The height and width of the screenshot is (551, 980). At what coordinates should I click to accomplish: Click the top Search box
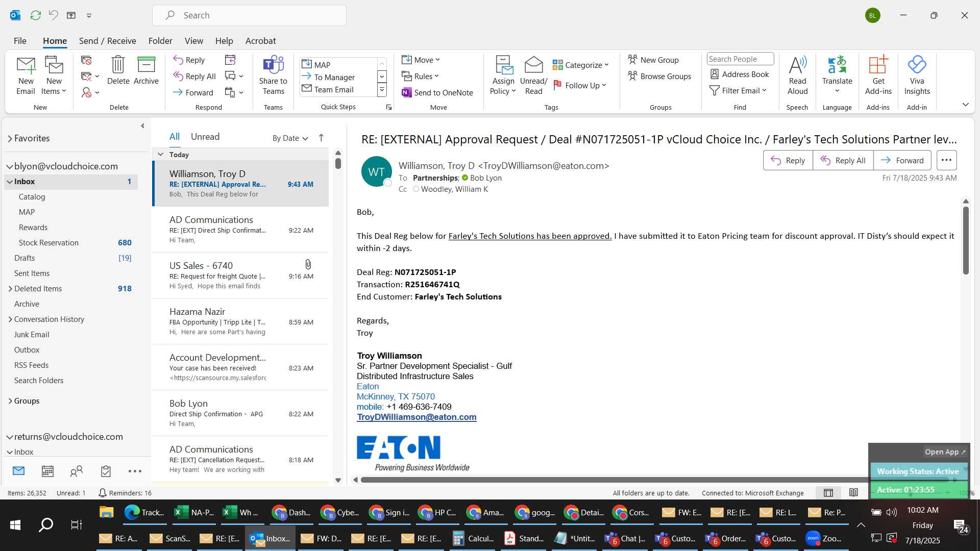[x=249, y=15]
